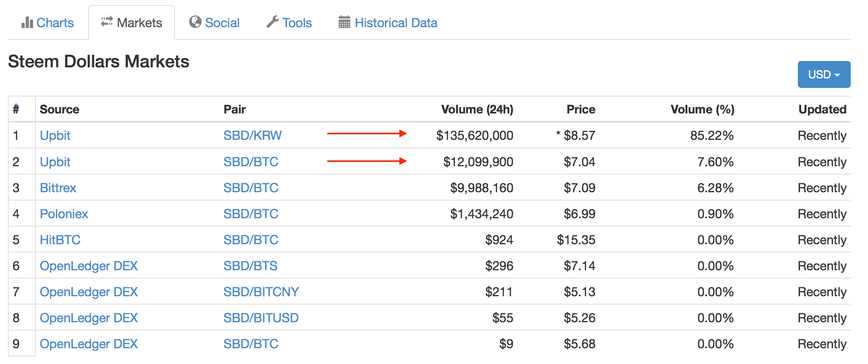This screenshot has height=364, width=868.
Task: Open OpenLedger DEX link in row 8
Action: (89, 318)
